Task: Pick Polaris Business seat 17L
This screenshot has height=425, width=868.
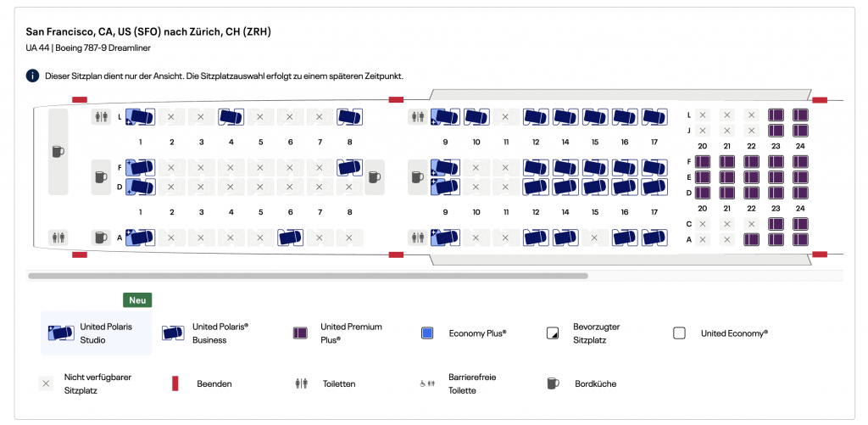Action: tap(654, 117)
